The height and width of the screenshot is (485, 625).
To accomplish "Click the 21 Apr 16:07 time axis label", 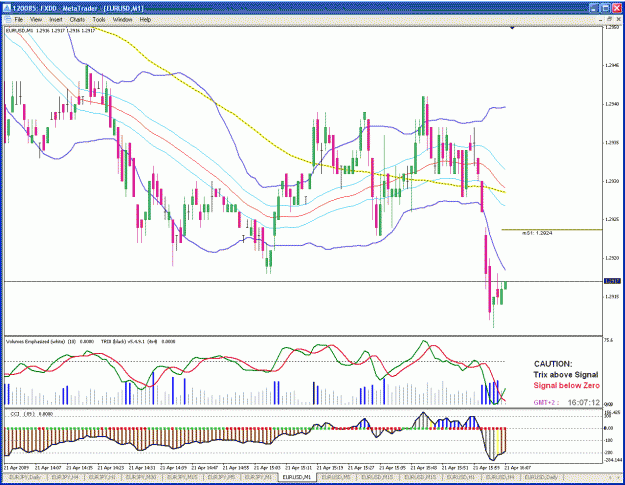I will (x=518, y=467).
